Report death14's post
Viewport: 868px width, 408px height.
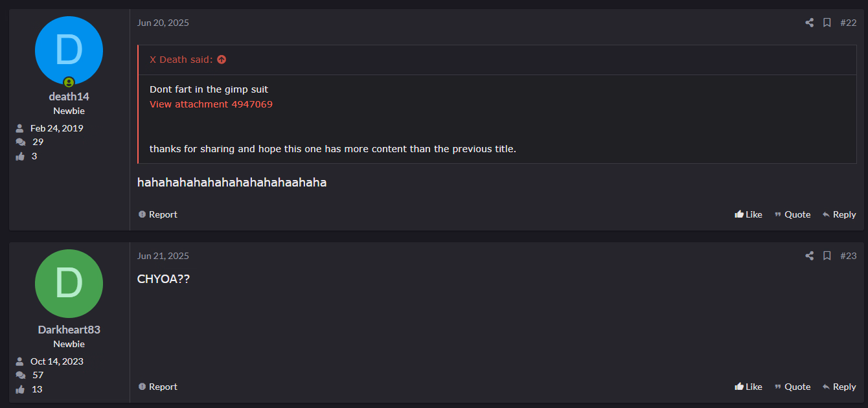(157, 214)
